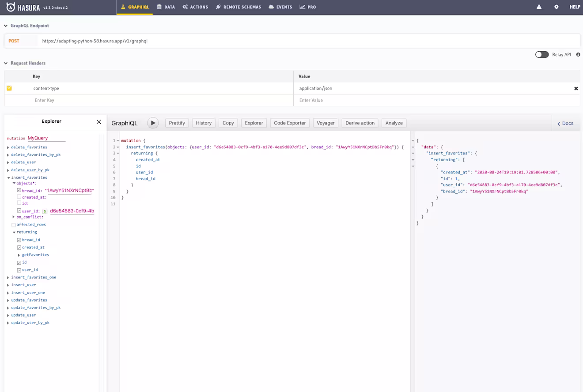Toggle the Relay API switch
This screenshot has width=583, height=392.
[x=542, y=55]
